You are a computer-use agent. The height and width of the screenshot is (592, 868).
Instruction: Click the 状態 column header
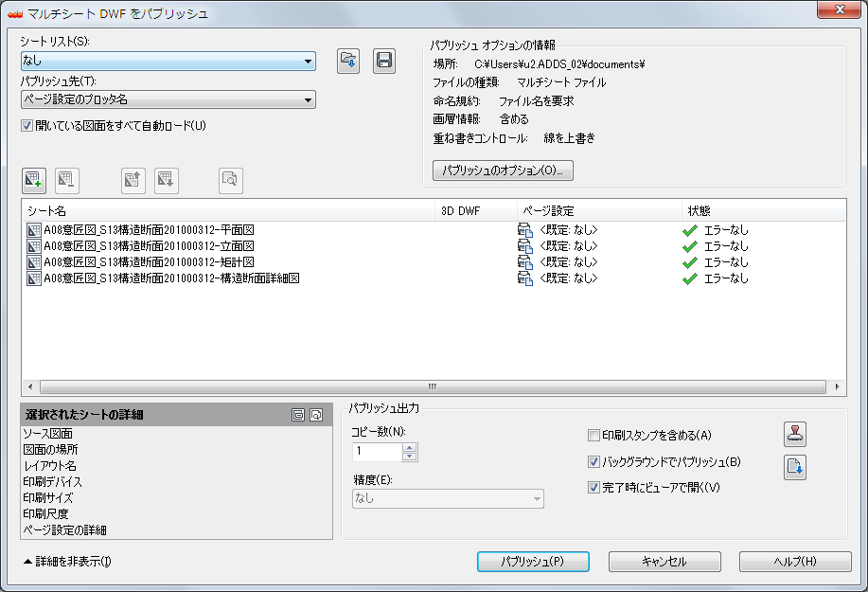[x=763, y=211]
